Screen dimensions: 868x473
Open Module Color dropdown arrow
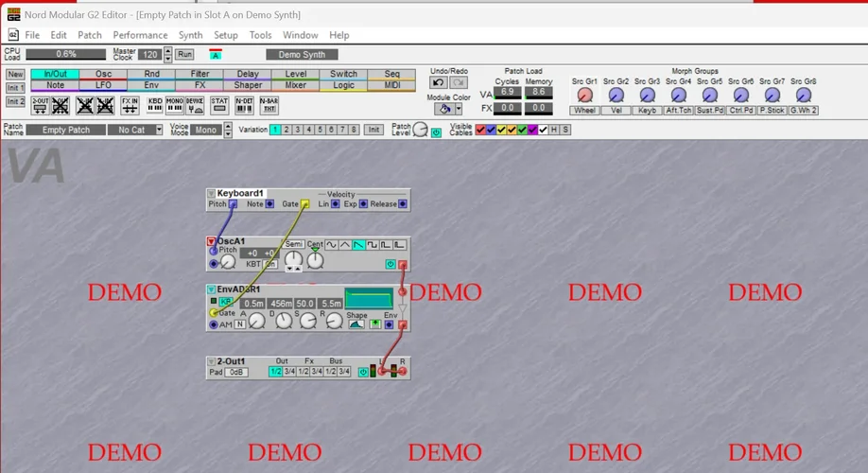(x=459, y=109)
